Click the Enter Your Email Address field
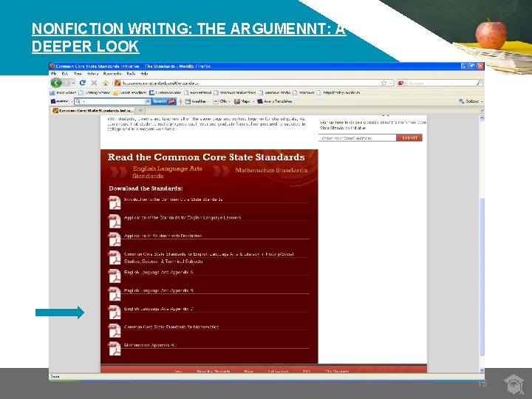The width and height of the screenshot is (532, 399). (x=358, y=137)
